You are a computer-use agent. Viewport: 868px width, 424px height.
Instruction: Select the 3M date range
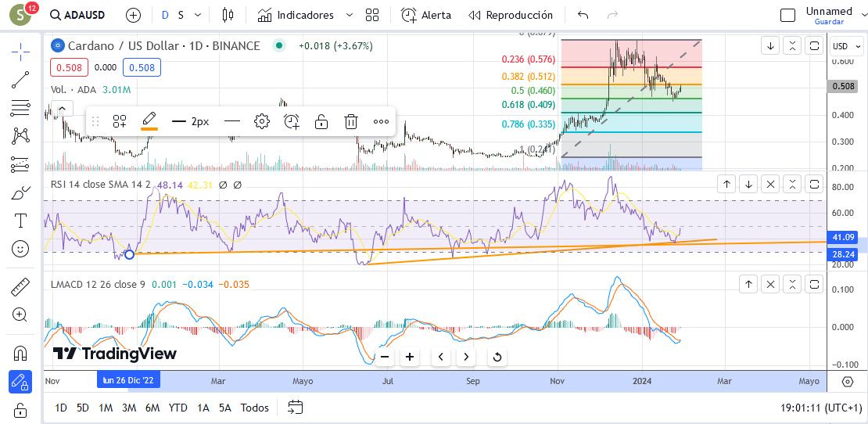tap(129, 408)
